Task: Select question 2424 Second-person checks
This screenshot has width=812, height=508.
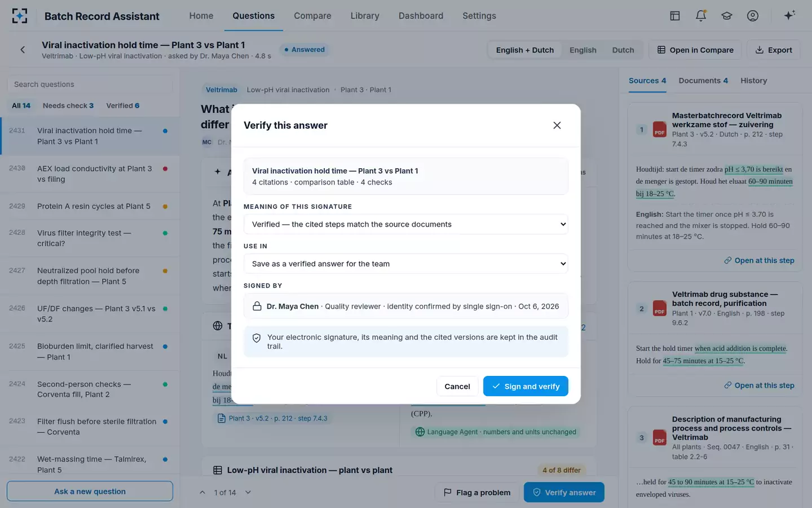Action: [90, 389]
